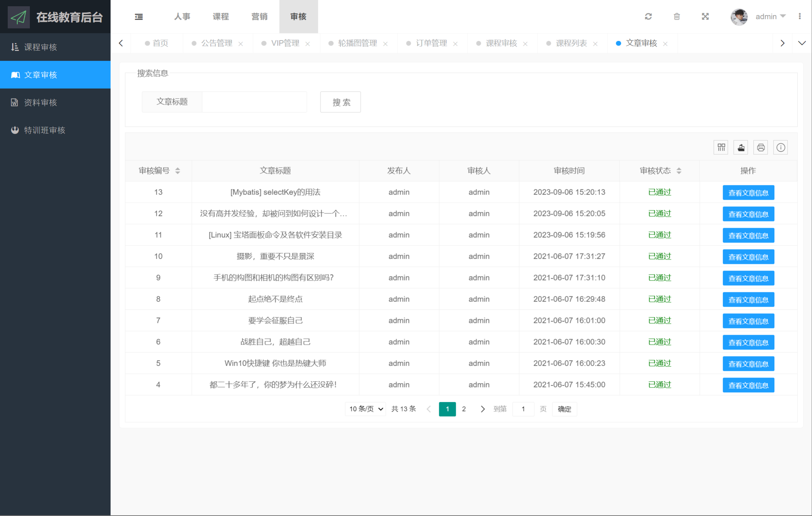The width and height of the screenshot is (812, 516).
Task: Switch to the 课程 top menu
Action: [221, 17]
